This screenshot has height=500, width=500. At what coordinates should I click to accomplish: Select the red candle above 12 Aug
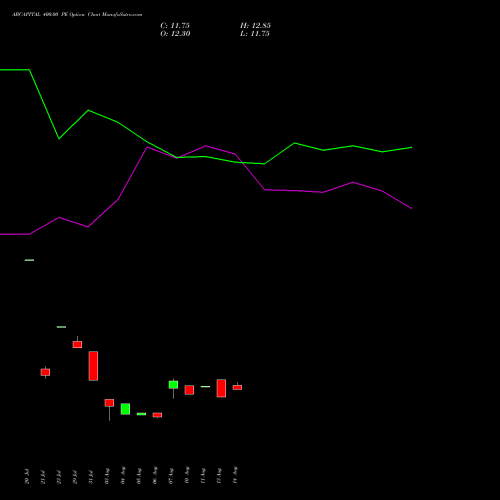(x=221, y=388)
